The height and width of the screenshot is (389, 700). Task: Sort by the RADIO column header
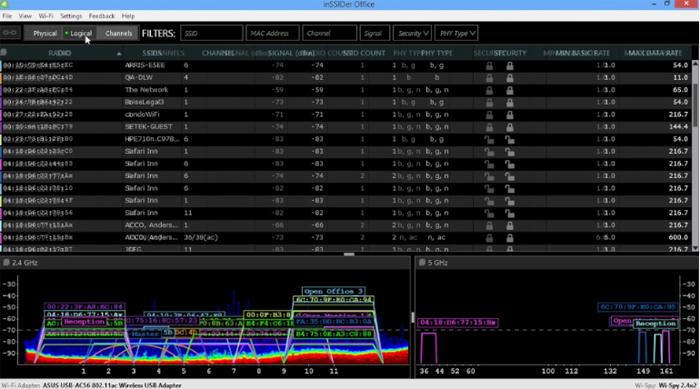tap(60, 53)
